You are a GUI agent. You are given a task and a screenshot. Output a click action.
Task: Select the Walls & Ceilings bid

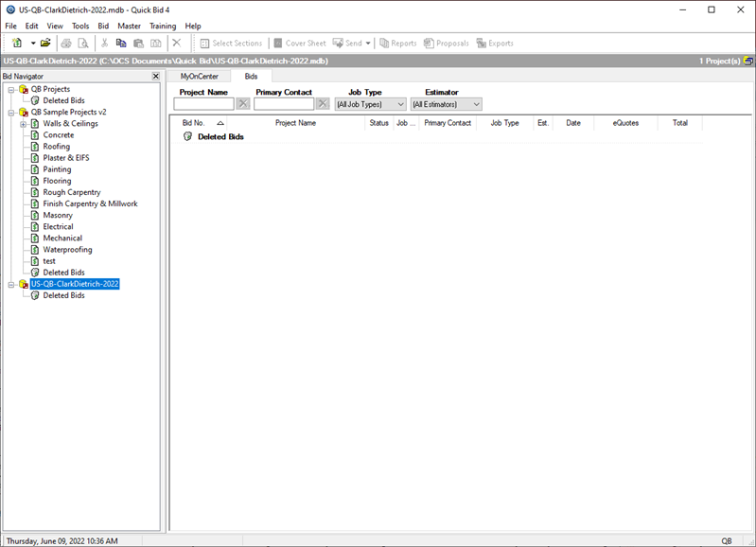70,123
